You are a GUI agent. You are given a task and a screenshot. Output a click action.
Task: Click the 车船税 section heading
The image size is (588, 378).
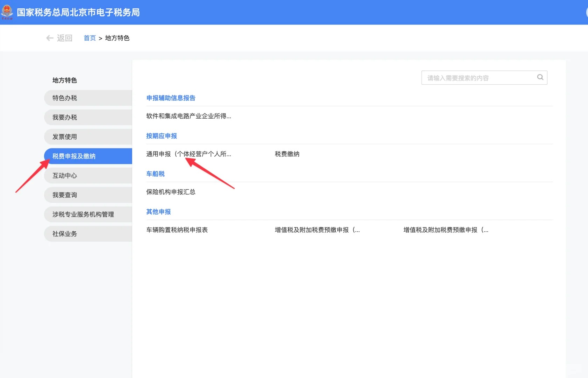pos(155,174)
